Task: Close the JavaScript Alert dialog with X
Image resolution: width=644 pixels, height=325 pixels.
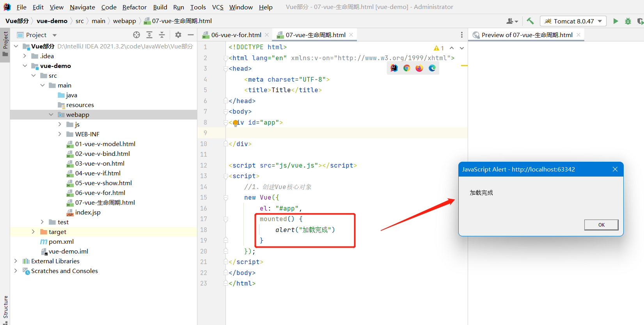Action: tap(615, 169)
